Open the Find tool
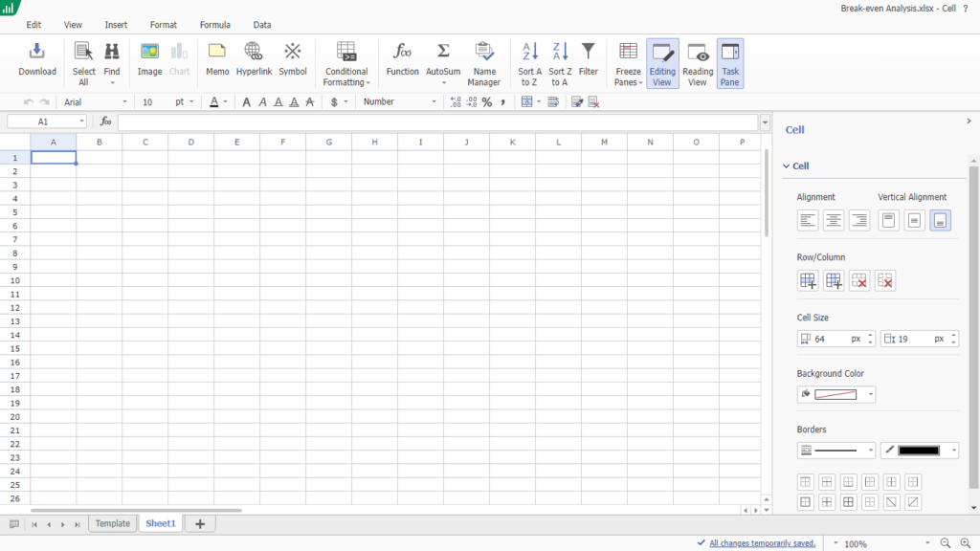The image size is (980, 551). tap(112, 63)
